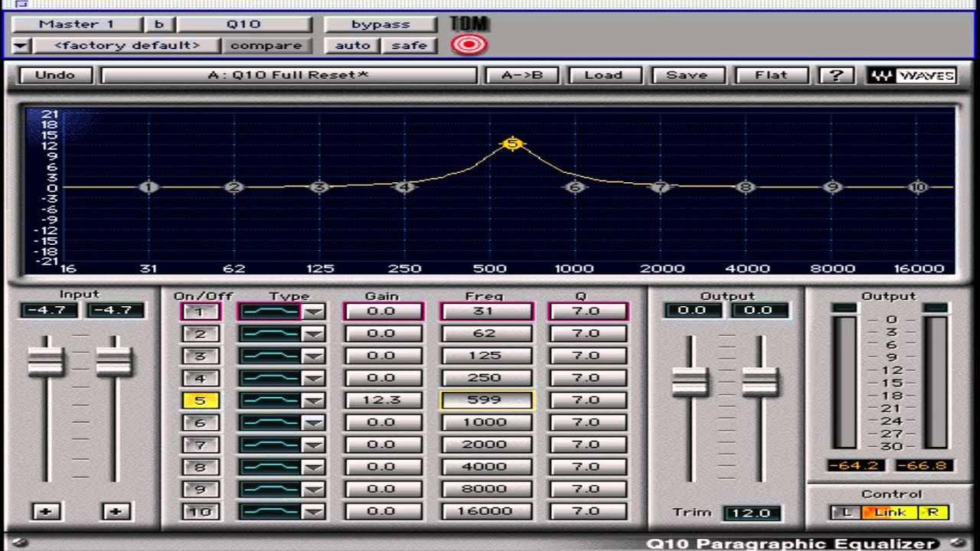The width and height of the screenshot is (980, 551).
Task: Select band 1 marker on EQ graph
Action: [149, 187]
